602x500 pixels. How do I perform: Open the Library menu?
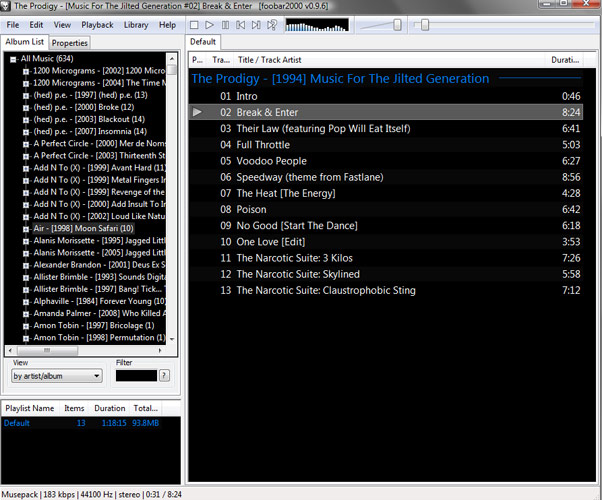[136, 25]
